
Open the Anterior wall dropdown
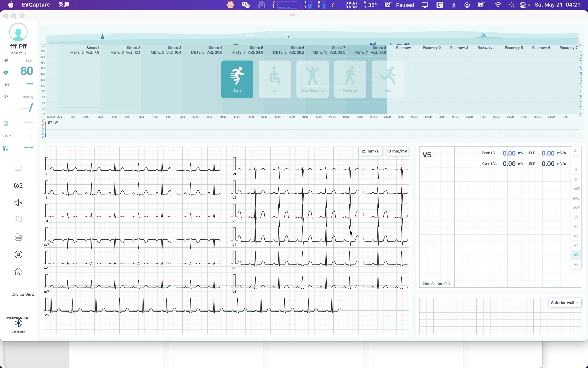[x=565, y=303]
